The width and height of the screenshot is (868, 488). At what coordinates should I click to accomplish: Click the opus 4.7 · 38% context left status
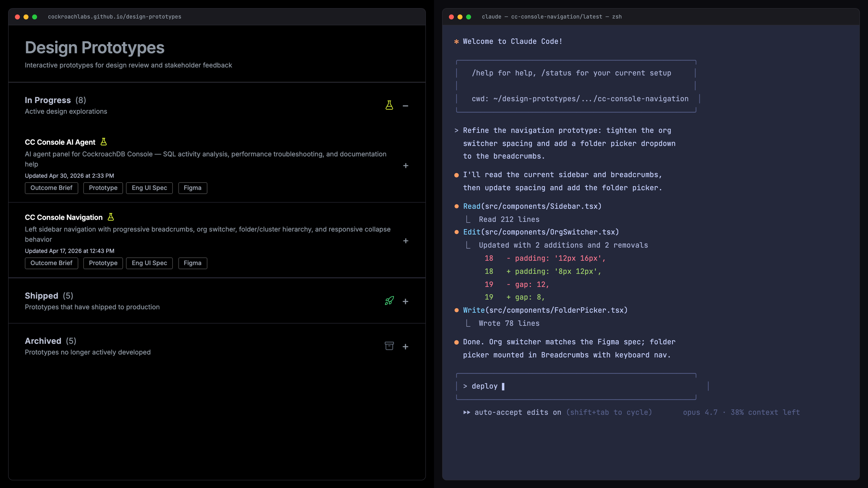pos(741,412)
